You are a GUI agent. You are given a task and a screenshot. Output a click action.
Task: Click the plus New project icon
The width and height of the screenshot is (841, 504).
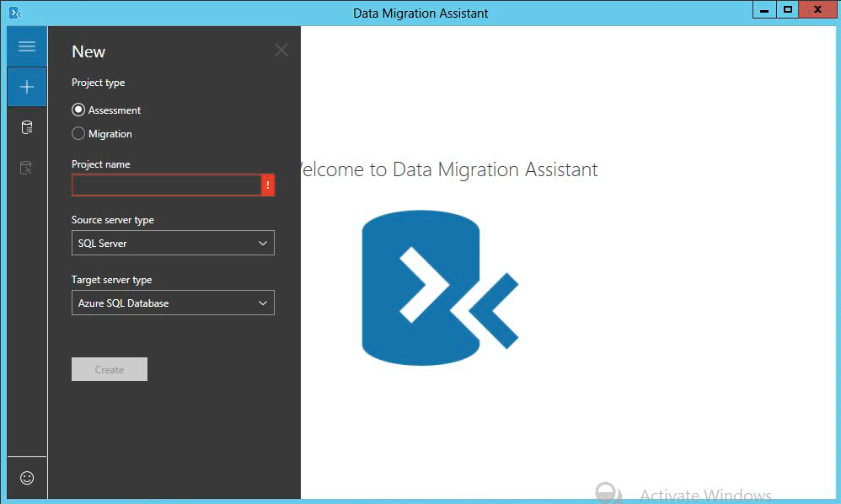coord(27,86)
